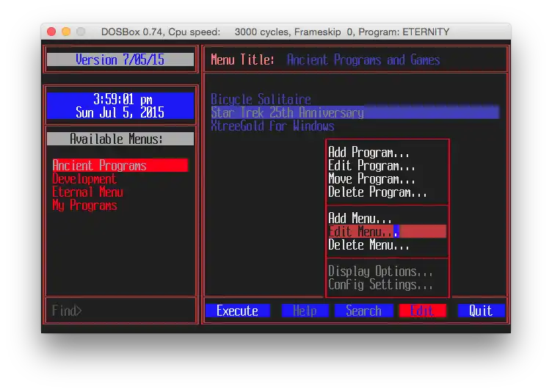Viewport: 552px width, 392px height.
Task: Click the Available Menus: header
Action: point(120,139)
